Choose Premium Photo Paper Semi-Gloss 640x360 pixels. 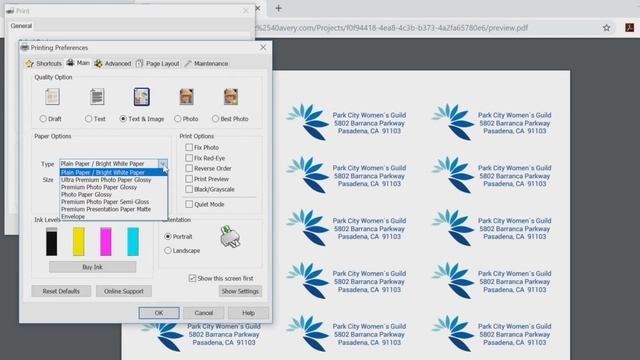(x=113, y=202)
